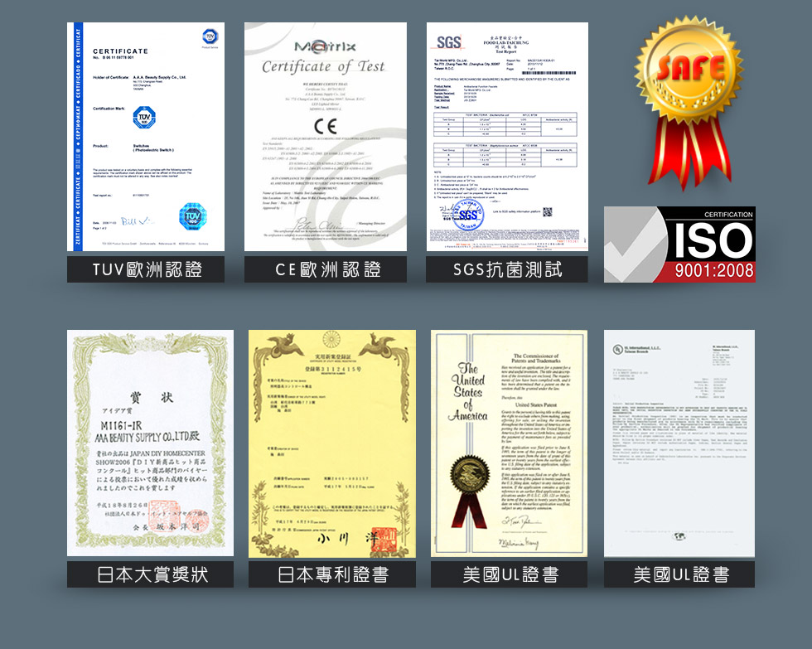Open the United States of America patent thumbnail
Screen dimensions: 812x649
click(509, 443)
